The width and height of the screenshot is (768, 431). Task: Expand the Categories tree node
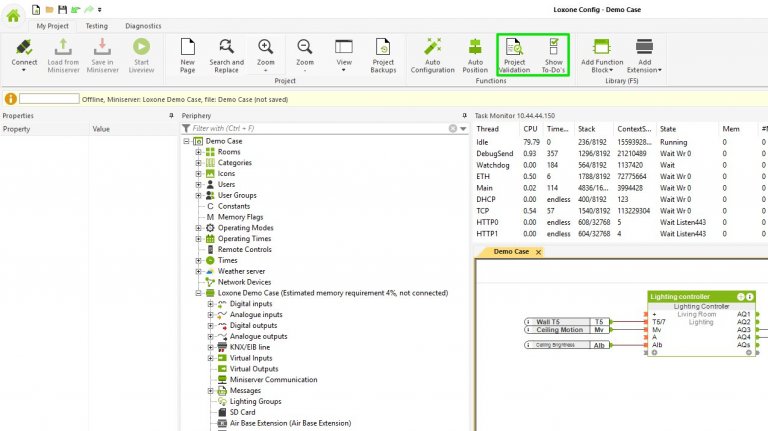[x=198, y=163]
